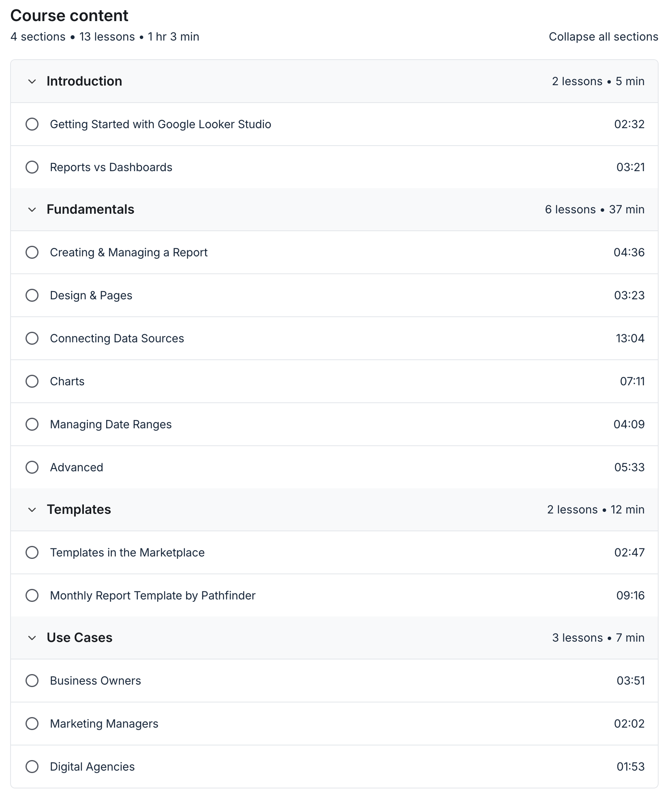The height and width of the screenshot is (799, 672).
Task: Click the Collapse all sections link
Action: [604, 37]
